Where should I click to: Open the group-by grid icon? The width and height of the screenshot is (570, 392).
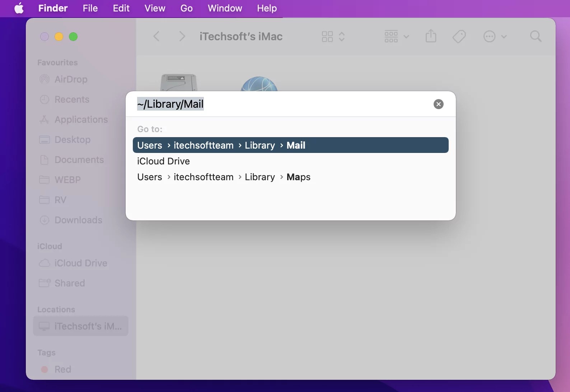pyautogui.click(x=391, y=36)
